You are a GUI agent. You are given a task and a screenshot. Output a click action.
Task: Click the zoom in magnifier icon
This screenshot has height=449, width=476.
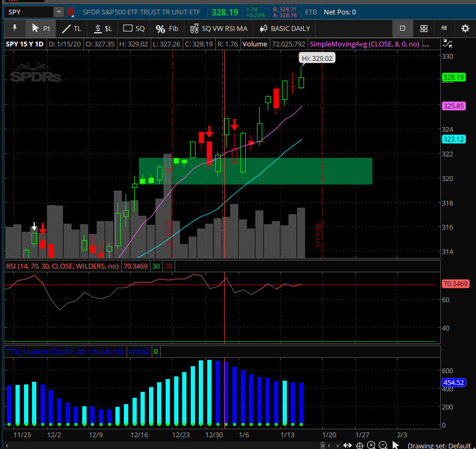tap(372, 446)
